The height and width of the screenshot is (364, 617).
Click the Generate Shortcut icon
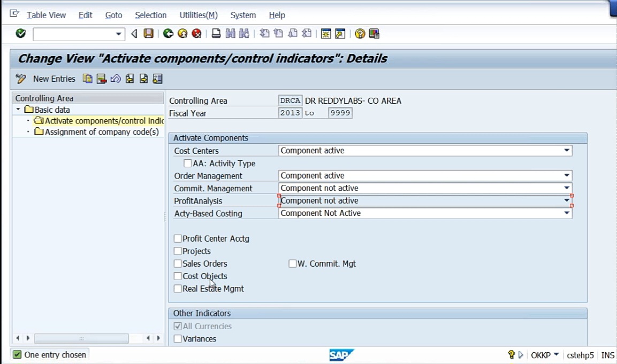[x=340, y=34]
